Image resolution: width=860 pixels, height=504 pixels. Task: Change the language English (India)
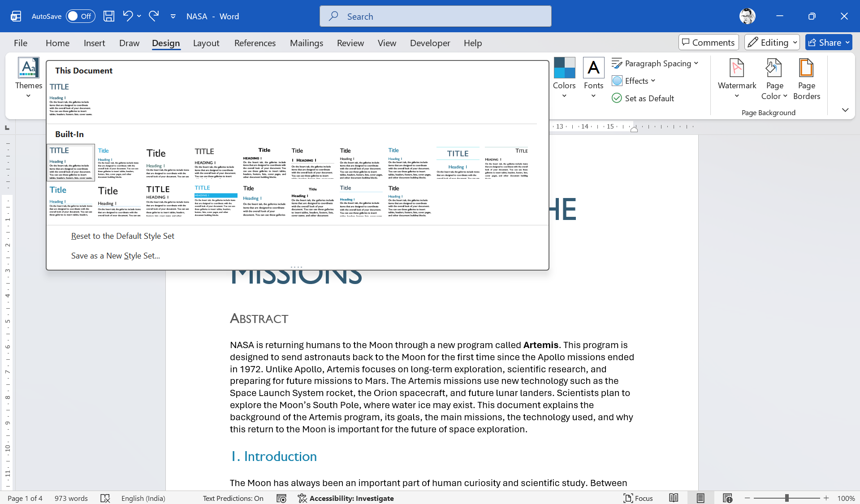pos(143,498)
